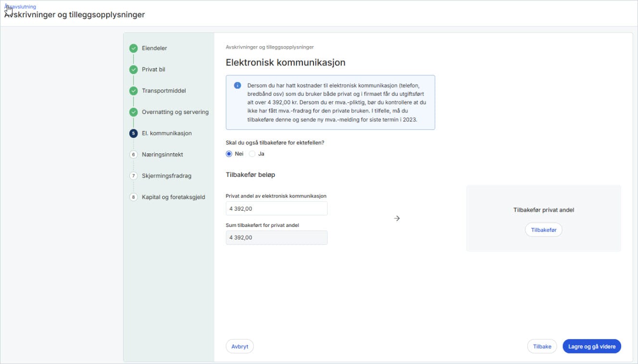Viewport: 638px width, 364px height.
Task: Click the Privat andel av elektronisk kommunikasjon field
Action: click(276, 208)
